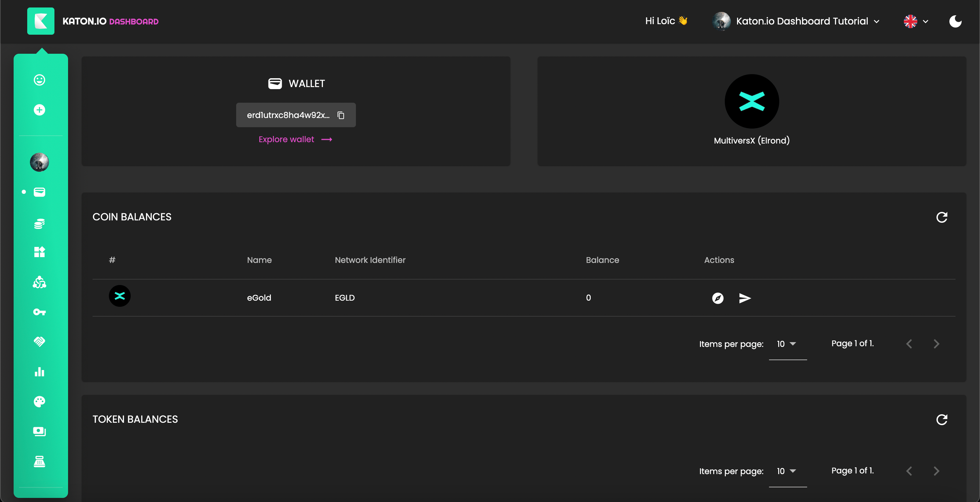Click the MultiversX (Elrond) label
The image size is (980, 502).
pos(752,140)
